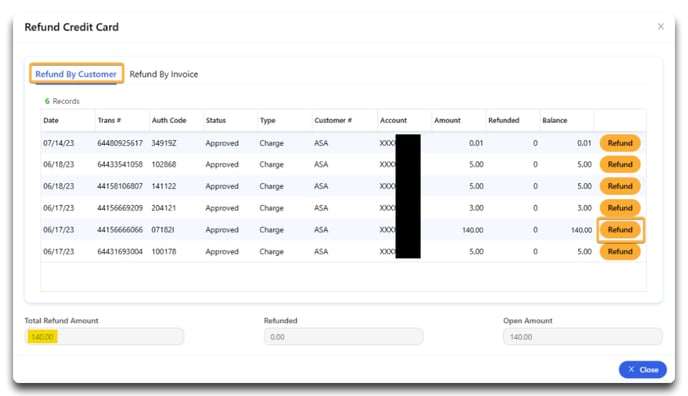Viewport: 688px width, 396px height.
Task: Click the blue Close button
Action: [x=642, y=370]
